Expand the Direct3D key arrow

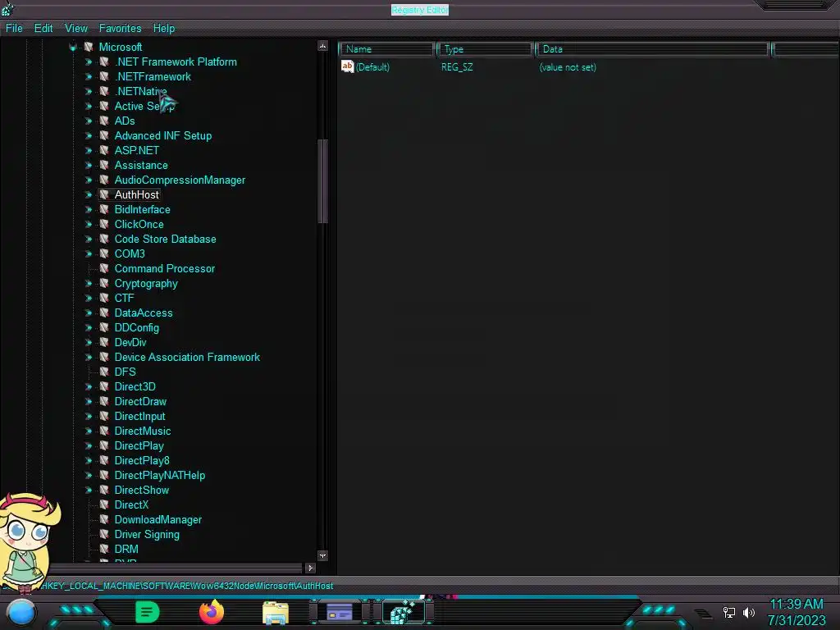(89, 387)
